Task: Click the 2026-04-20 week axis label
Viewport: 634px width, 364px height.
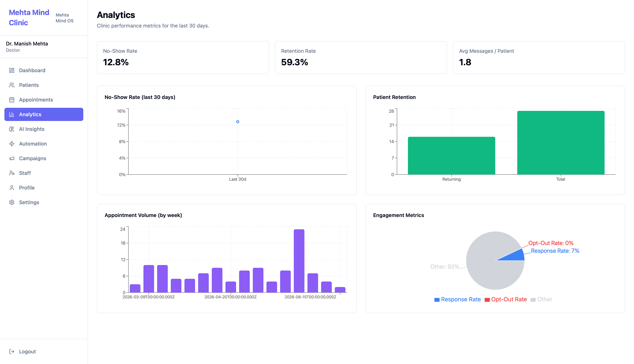Action: pyautogui.click(x=230, y=297)
